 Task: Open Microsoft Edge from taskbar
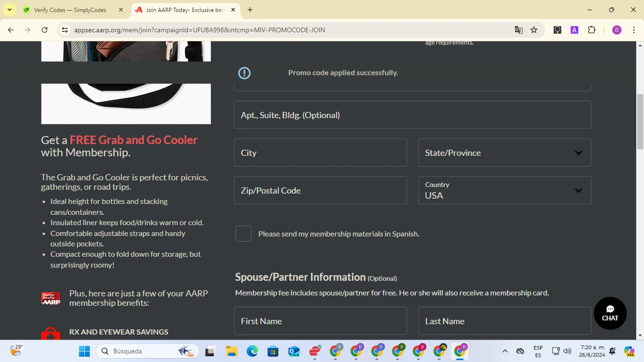(x=252, y=352)
